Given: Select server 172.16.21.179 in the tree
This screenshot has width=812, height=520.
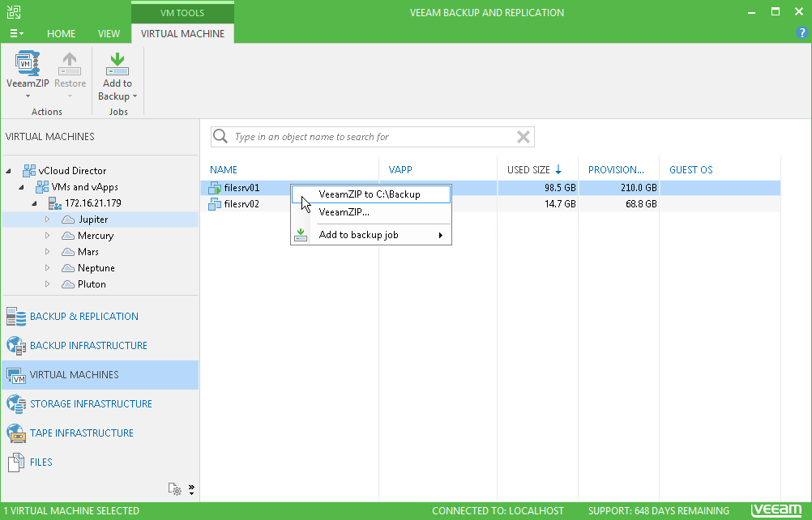Looking at the screenshot, I should tap(92, 203).
